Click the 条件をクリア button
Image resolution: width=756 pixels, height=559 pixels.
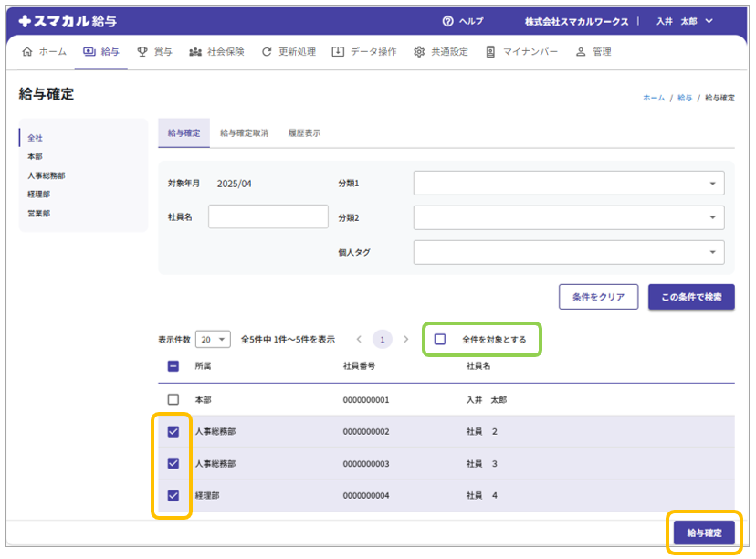(598, 297)
